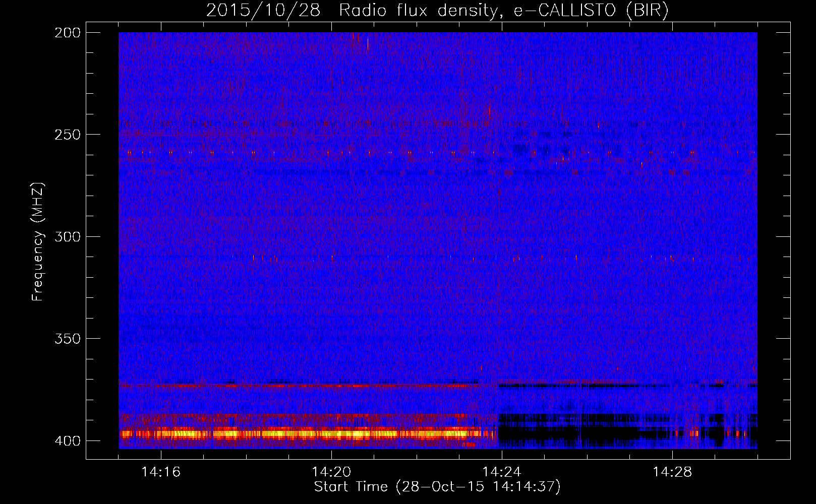Click the plot title '2015/10/28 Radio flux density'
Image resolution: width=816 pixels, height=504 pixels.
437,10
